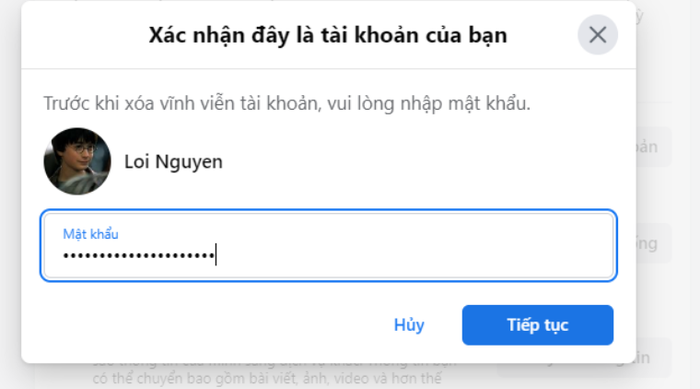Viewport: 700px width, 389px height.
Task: Click Loi Nguyen's profile picture
Action: click(x=77, y=161)
